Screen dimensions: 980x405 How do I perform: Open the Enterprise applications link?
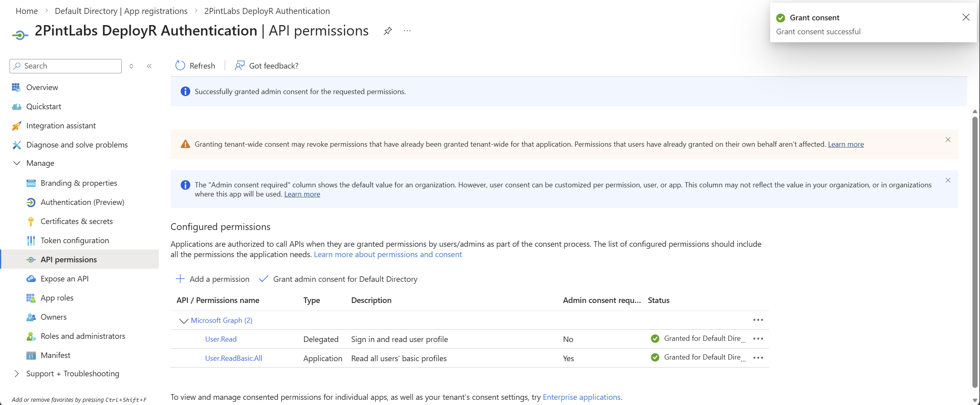coord(581,397)
